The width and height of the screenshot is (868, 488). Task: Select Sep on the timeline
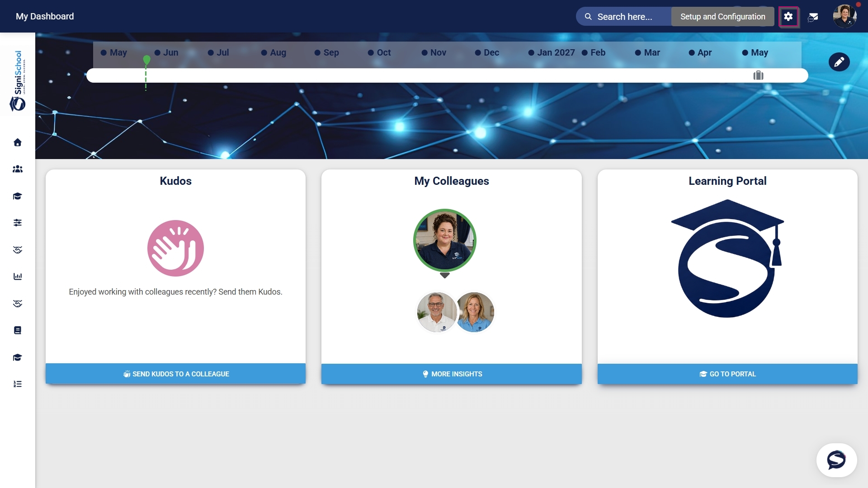pos(327,52)
